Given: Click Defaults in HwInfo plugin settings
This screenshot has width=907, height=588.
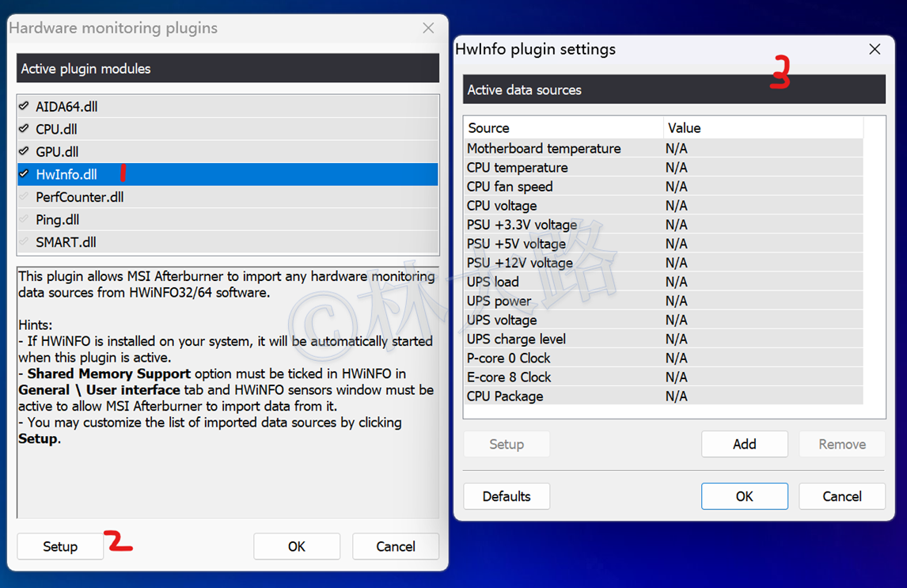Looking at the screenshot, I should 507,496.
